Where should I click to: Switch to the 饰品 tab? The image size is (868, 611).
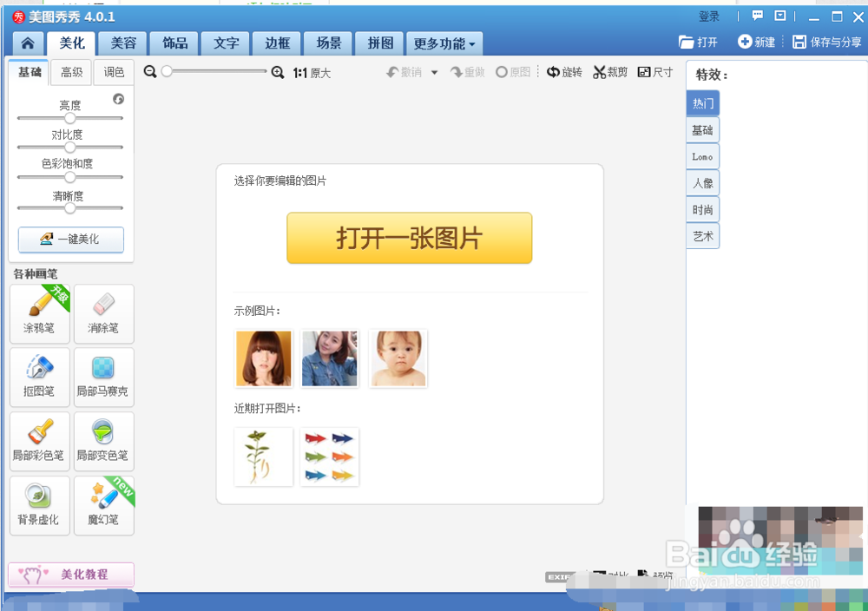[174, 43]
